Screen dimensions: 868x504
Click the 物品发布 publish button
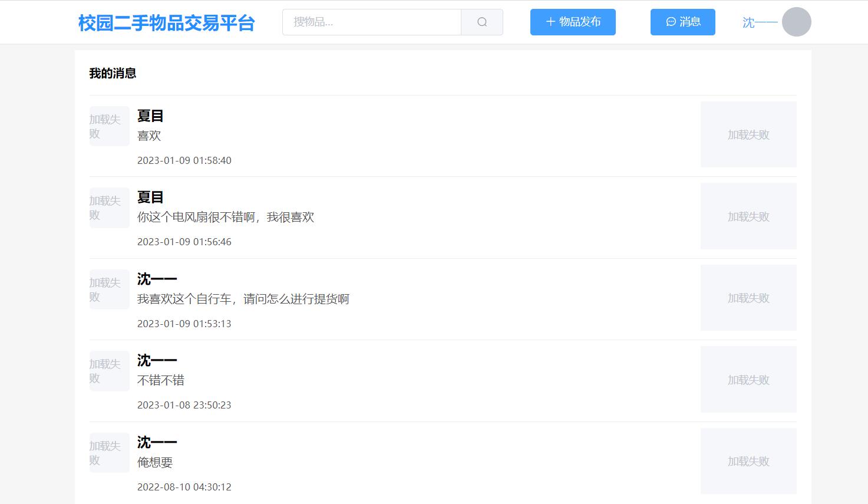tap(573, 22)
